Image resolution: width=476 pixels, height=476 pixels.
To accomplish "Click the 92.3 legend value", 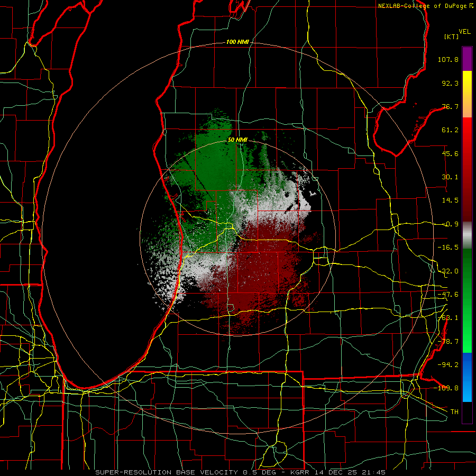I will [450, 83].
